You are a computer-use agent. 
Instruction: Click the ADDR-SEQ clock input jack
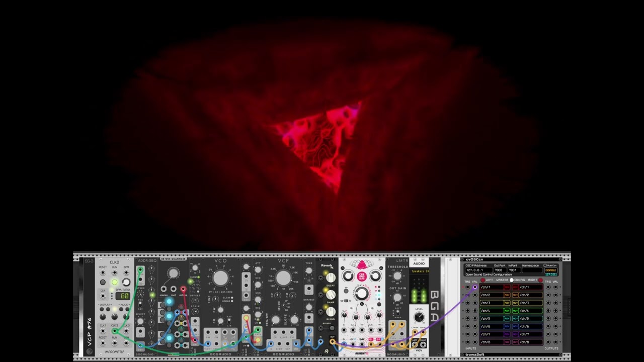point(140,269)
